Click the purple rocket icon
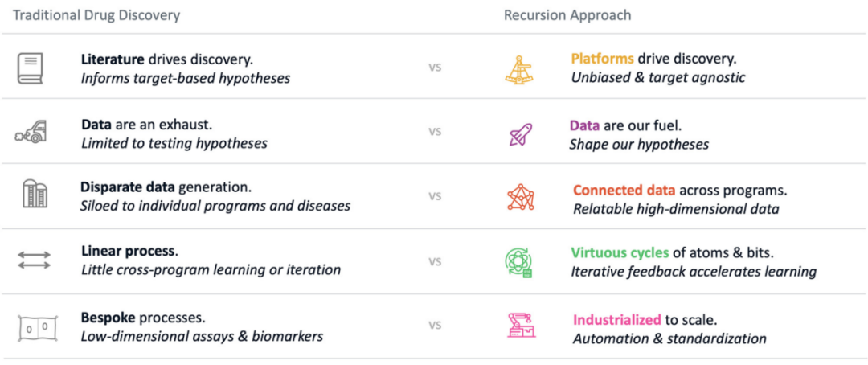 519,133
